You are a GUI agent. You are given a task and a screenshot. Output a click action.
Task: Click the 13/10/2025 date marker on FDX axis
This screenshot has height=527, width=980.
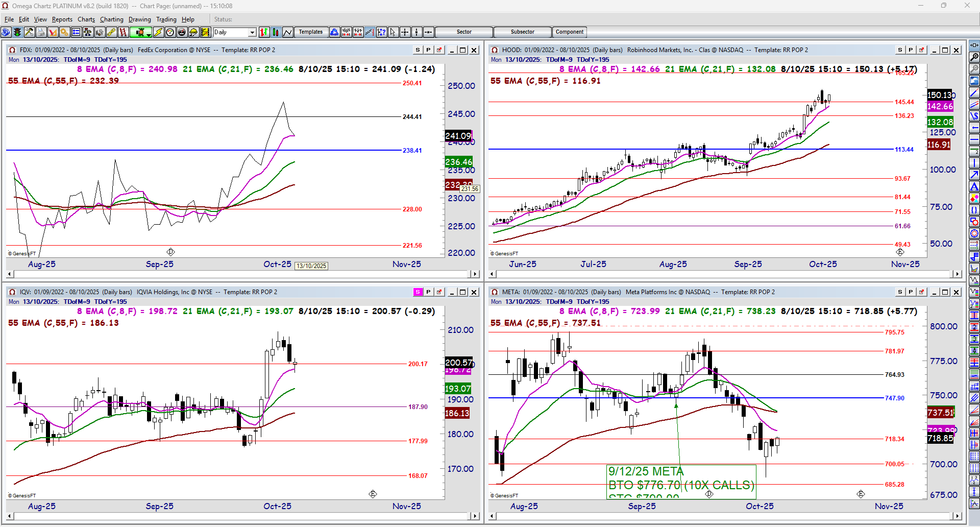pyautogui.click(x=311, y=266)
